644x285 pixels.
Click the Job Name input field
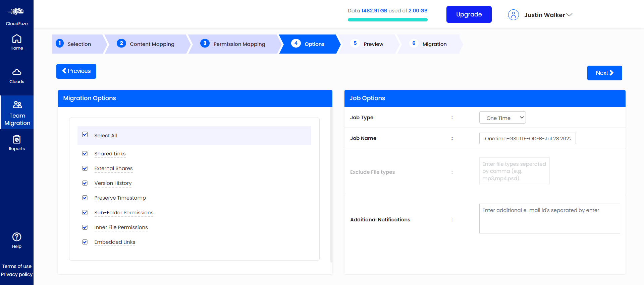pos(527,138)
